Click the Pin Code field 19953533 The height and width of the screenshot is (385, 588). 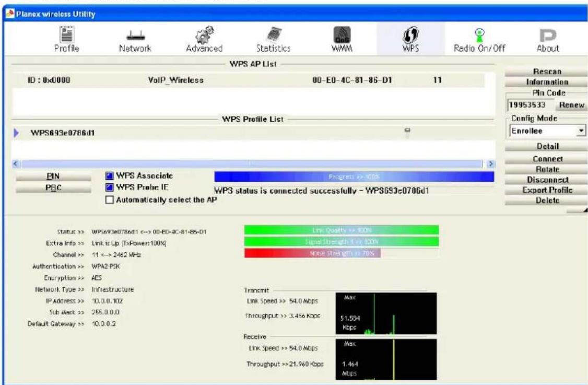pyautogui.click(x=531, y=105)
